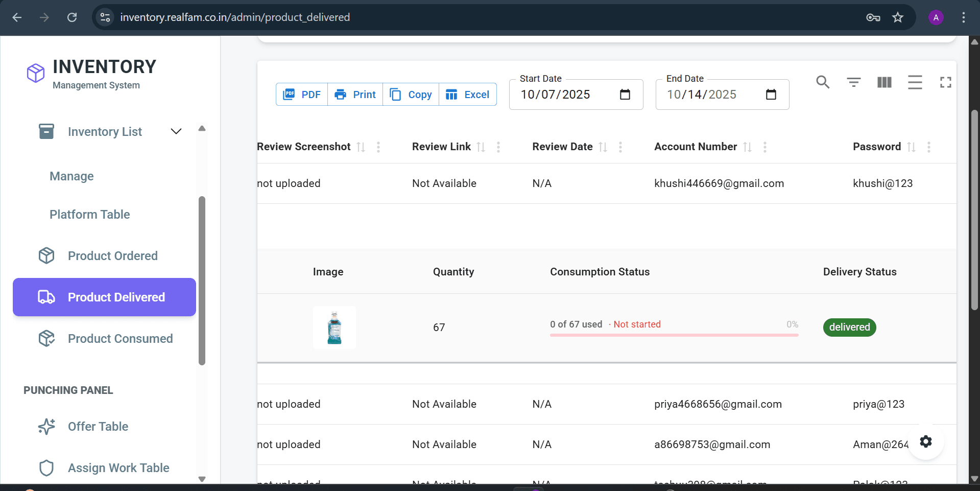
Task: Click the Not started consumption progress bar
Action: tap(674, 335)
